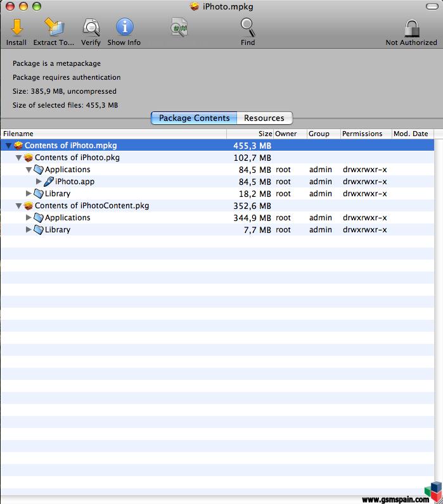Viewport: 443px width, 504px height.
Task: Click the '18,2 MB' size cell
Action: (x=255, y=194)
